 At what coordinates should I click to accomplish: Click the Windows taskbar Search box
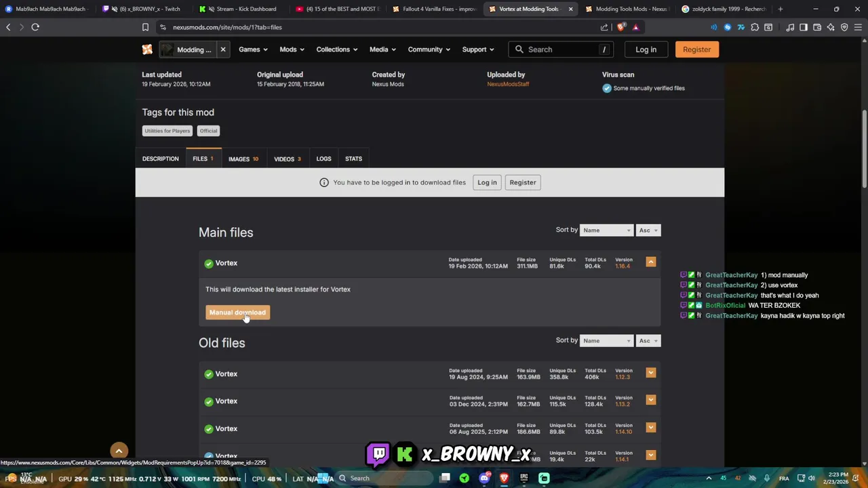(x=383, y=479)
